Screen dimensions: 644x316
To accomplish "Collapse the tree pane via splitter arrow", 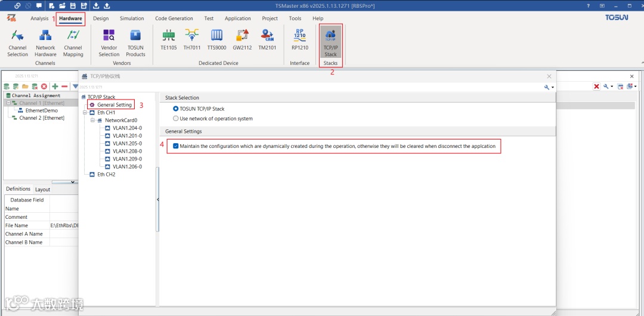I will click(x=157, y=199).
